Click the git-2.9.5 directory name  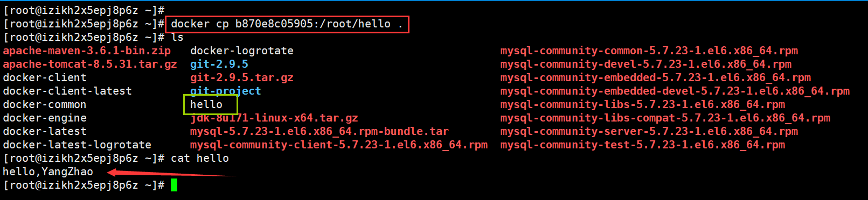pos(219,64)
